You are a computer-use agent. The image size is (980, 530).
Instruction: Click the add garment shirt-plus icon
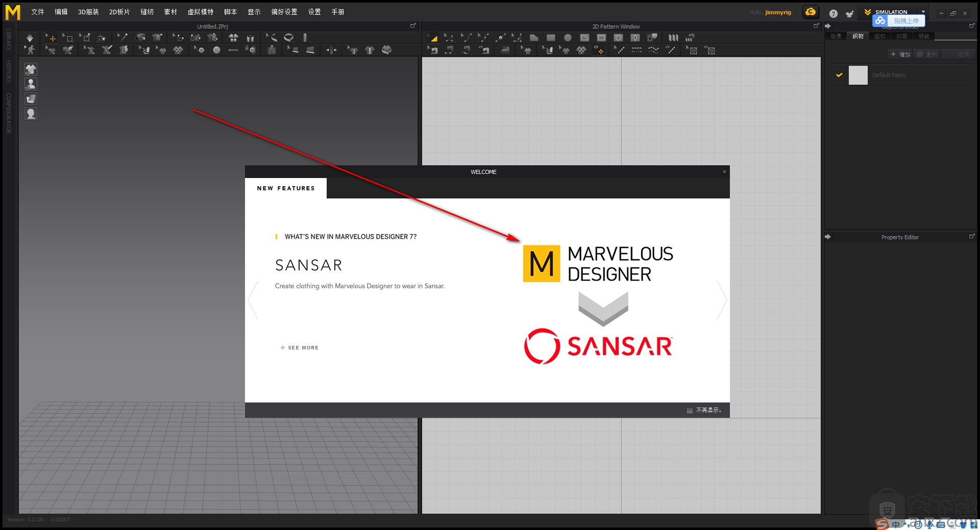coord(849,14)
